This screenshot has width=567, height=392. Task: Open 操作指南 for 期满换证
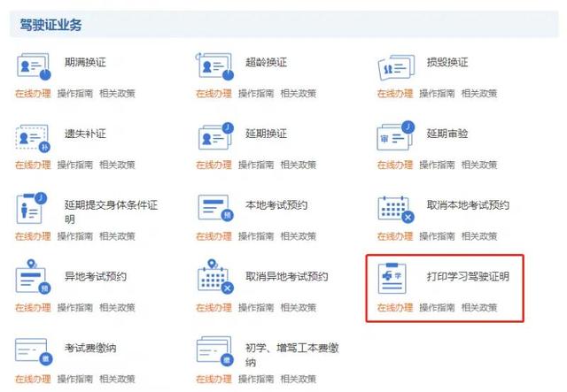(x=74, y=94)
